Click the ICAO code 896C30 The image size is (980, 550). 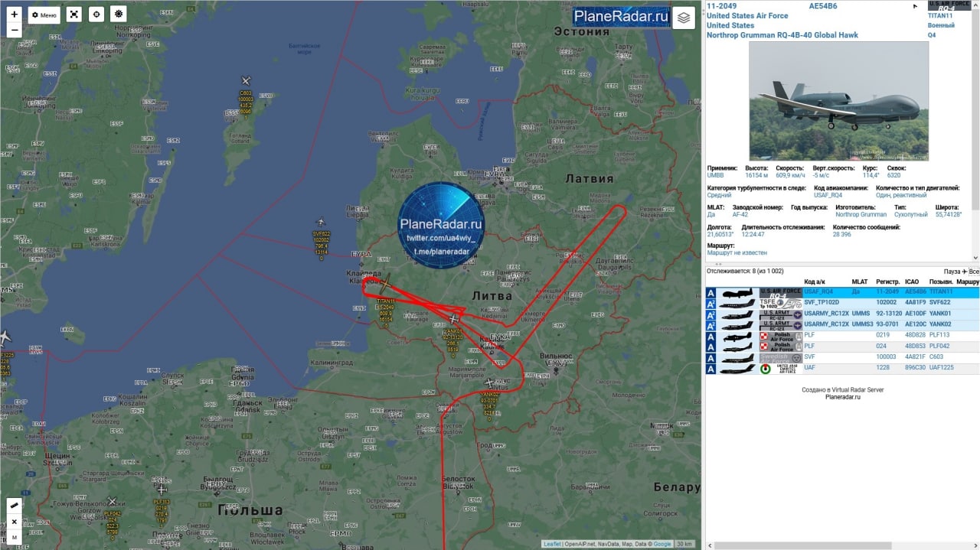click(915, 369)
